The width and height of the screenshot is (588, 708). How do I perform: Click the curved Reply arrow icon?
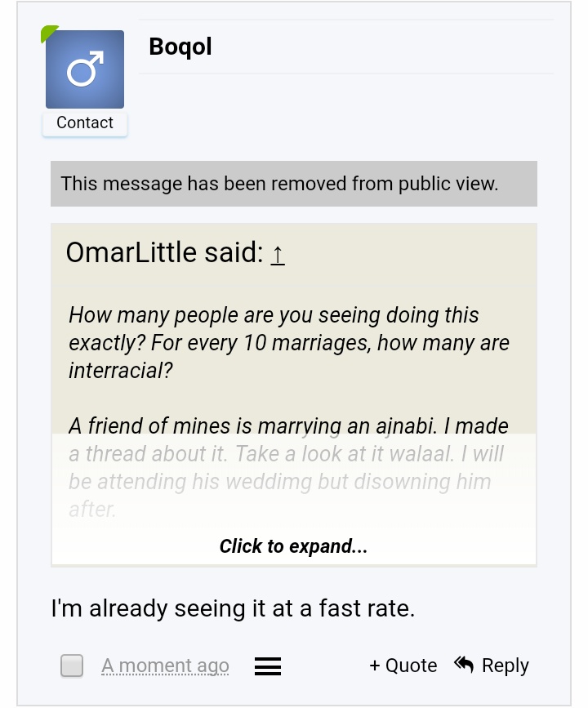click(x=464, y=665)
